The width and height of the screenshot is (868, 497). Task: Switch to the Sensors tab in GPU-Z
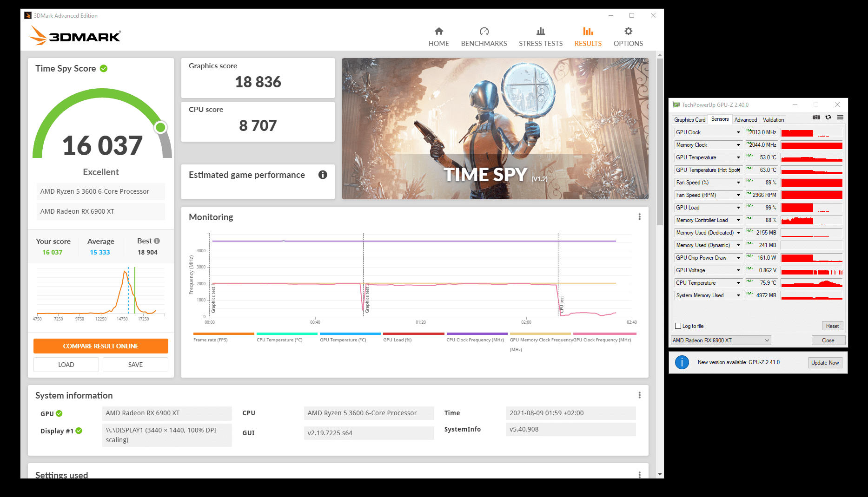coord(720,119)
